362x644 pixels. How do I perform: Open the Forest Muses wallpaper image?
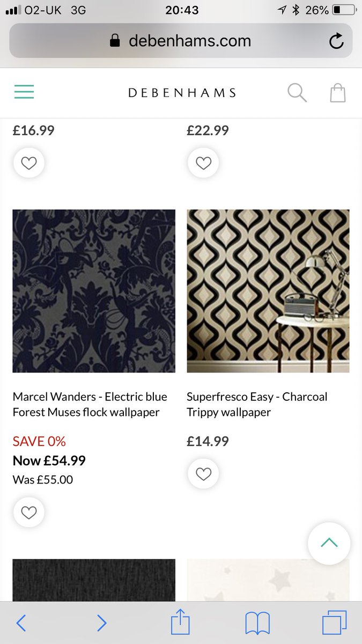(x=94, y=291)
